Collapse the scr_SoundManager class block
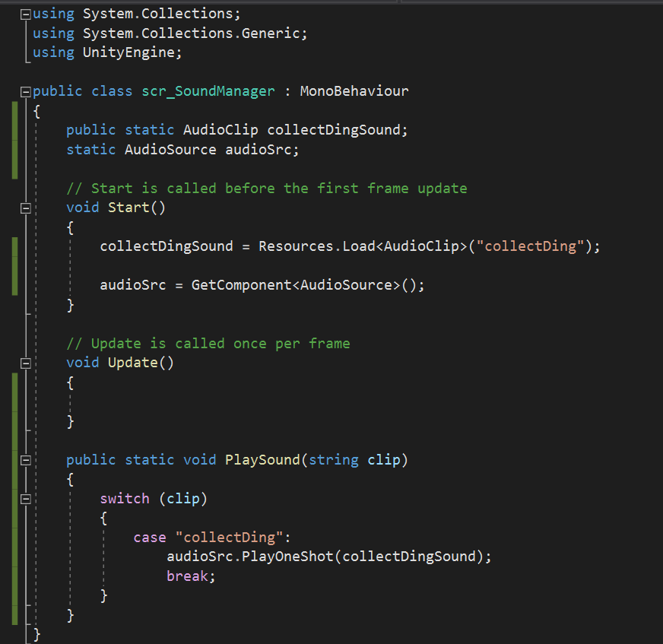 pyautogui.click(x=27, y=91)
